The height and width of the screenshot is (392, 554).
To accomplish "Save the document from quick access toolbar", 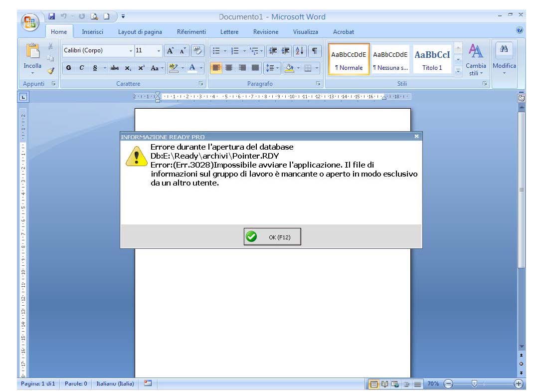I will [52, 16].
